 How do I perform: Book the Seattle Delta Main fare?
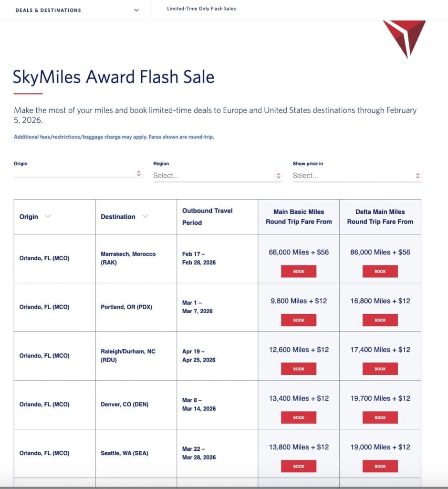pos(380,466)
